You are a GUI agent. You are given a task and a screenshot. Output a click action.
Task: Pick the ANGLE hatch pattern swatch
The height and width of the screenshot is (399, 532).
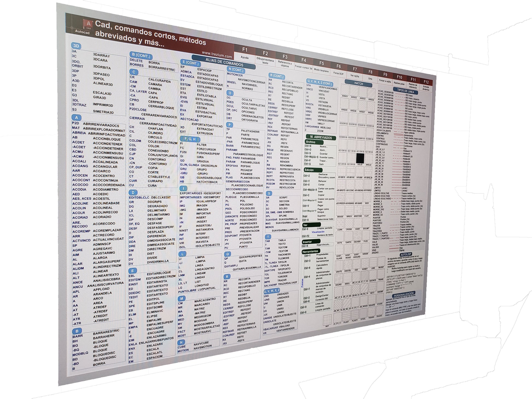click(x=369, y=159)
